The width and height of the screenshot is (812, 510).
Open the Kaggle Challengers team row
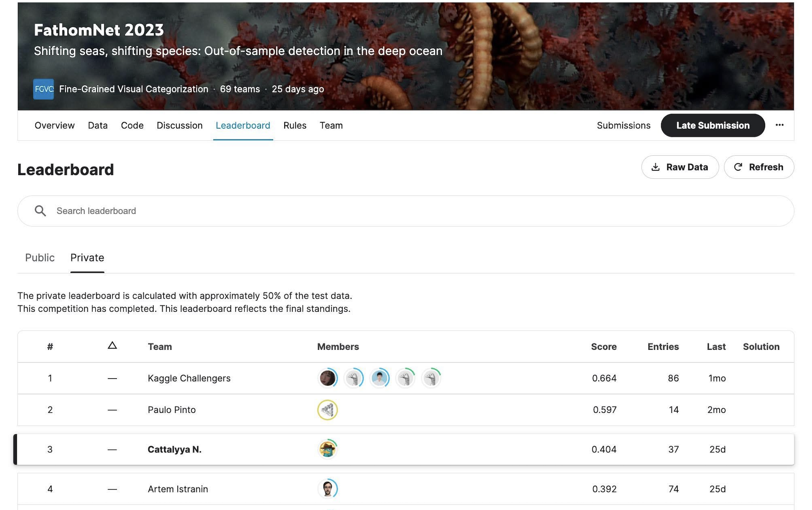189,378
